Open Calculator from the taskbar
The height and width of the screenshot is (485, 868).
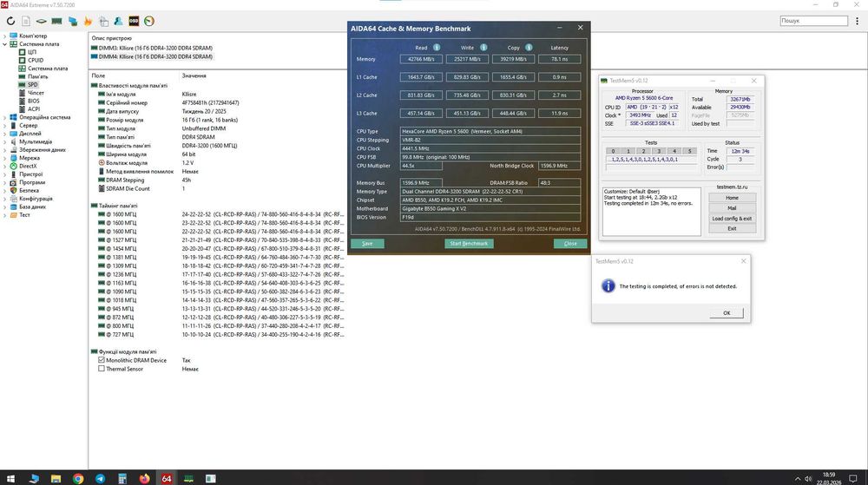[x=122, y=478]
